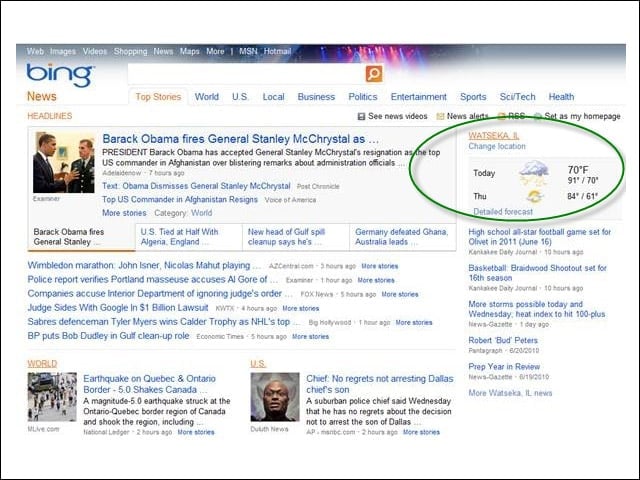Viewport: 640px width, 480px height.
Task: Click Maps in the top navigation
Action: click(190, 51)
